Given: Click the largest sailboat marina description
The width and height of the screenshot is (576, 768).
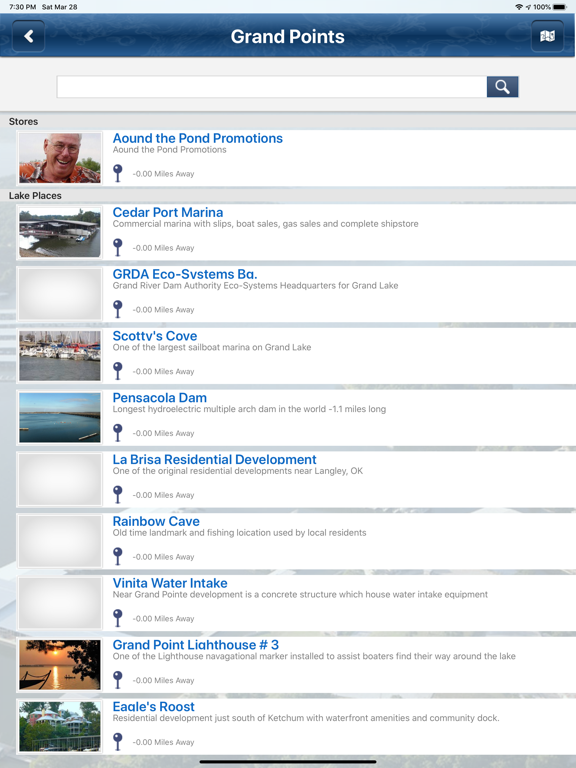Looking at the screenshot, I should click(x=212, y=347).
